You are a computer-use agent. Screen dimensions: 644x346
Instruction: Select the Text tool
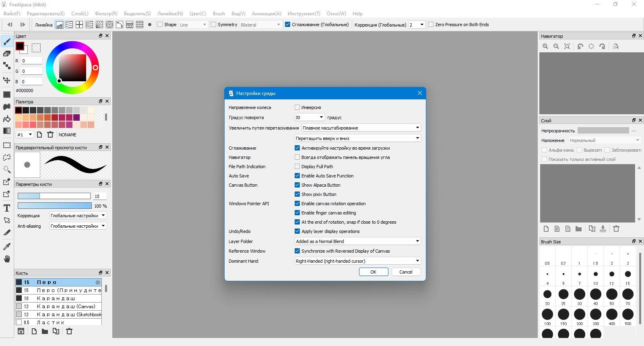(x=7, y=208)
